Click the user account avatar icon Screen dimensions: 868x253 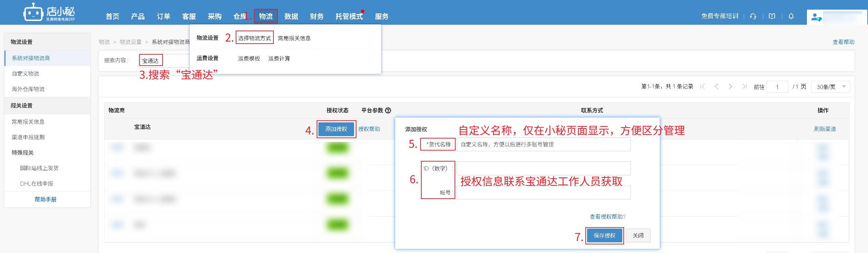point(816,17)
